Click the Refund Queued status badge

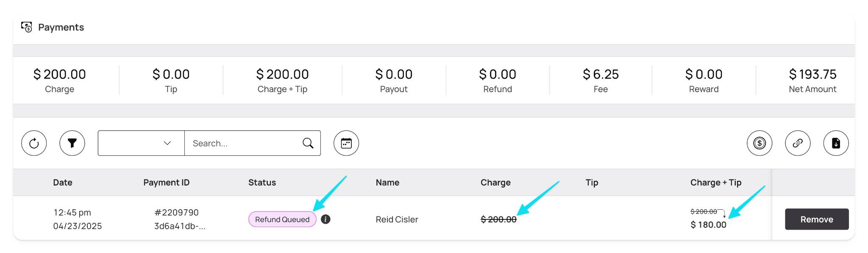[282, 219]
